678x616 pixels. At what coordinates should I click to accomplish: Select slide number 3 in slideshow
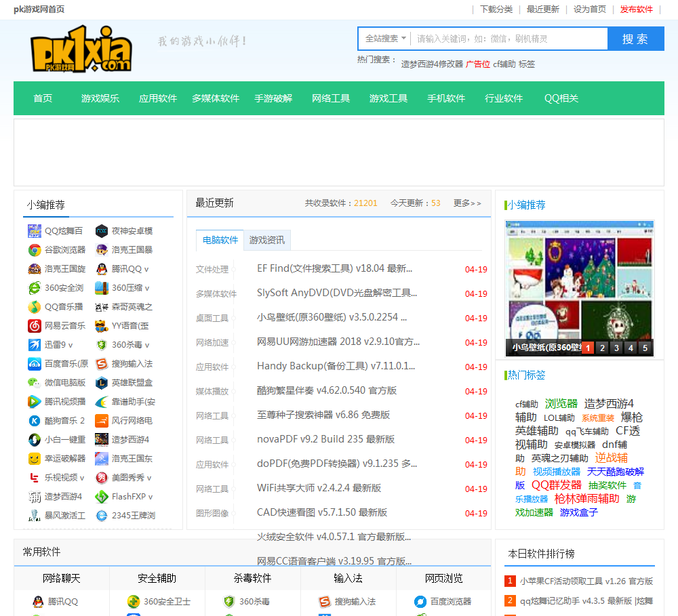tap(616, 348)
